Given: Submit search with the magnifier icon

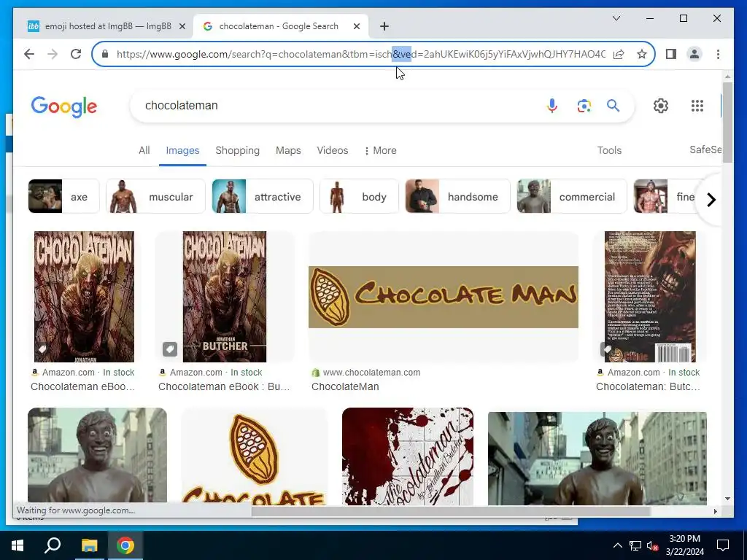Looking at the screenshot, I should click(x=613, y=105).
